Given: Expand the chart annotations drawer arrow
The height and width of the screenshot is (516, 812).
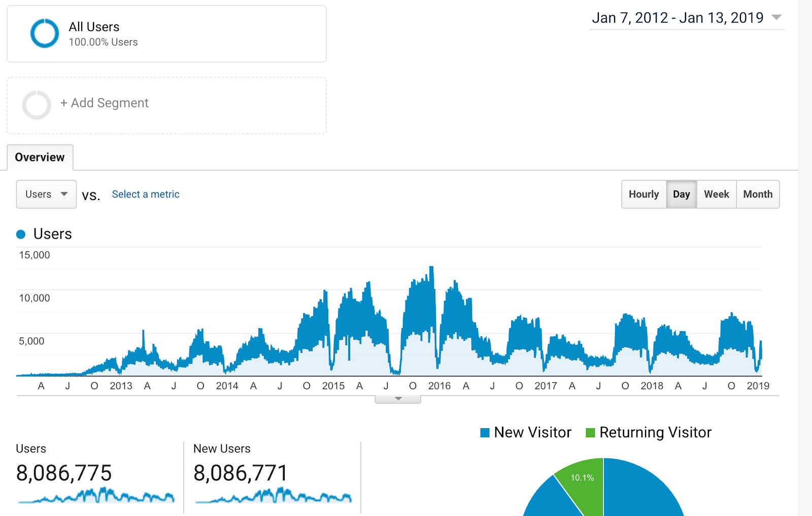Looking at the screenshot, I should pyautogui.click(x=398, y=399).
